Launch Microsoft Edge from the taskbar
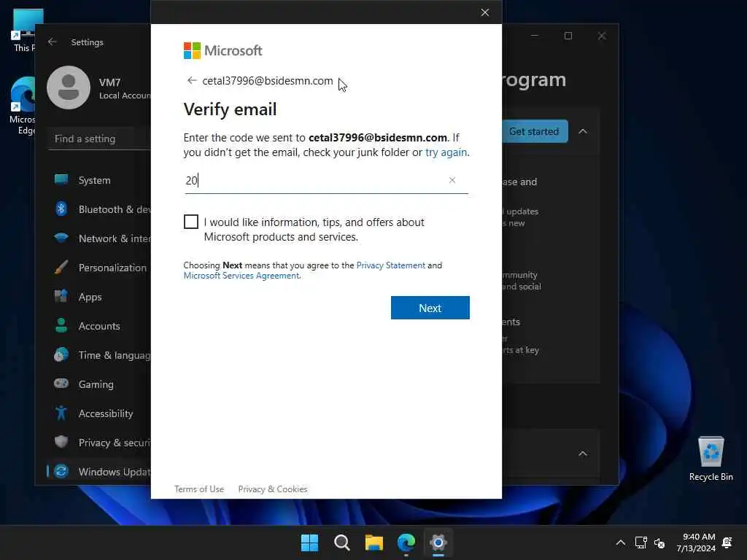This screenshot has width=747, height=560. [x=406, y=542]
